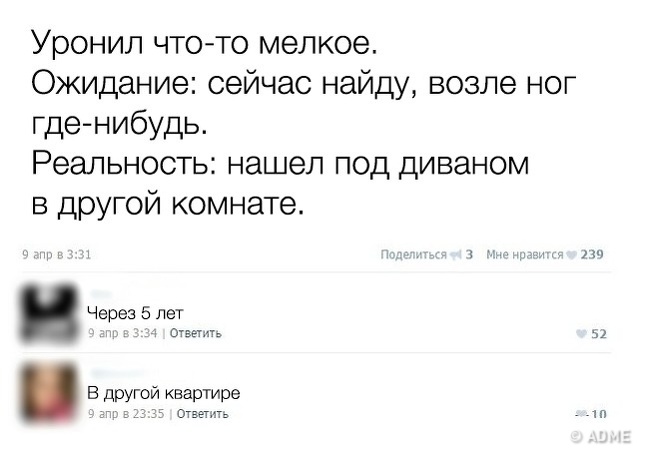The image size is (649, 455).
Task: Click the comment timestamp "9 апр в 23:35"
Action: pos(125,412)
